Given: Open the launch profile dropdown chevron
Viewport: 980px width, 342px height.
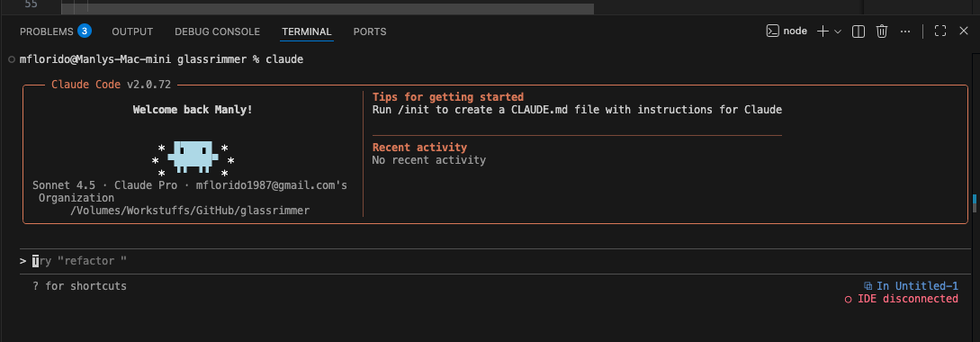Looking at the screenshot, I should (x=838, y=31).
